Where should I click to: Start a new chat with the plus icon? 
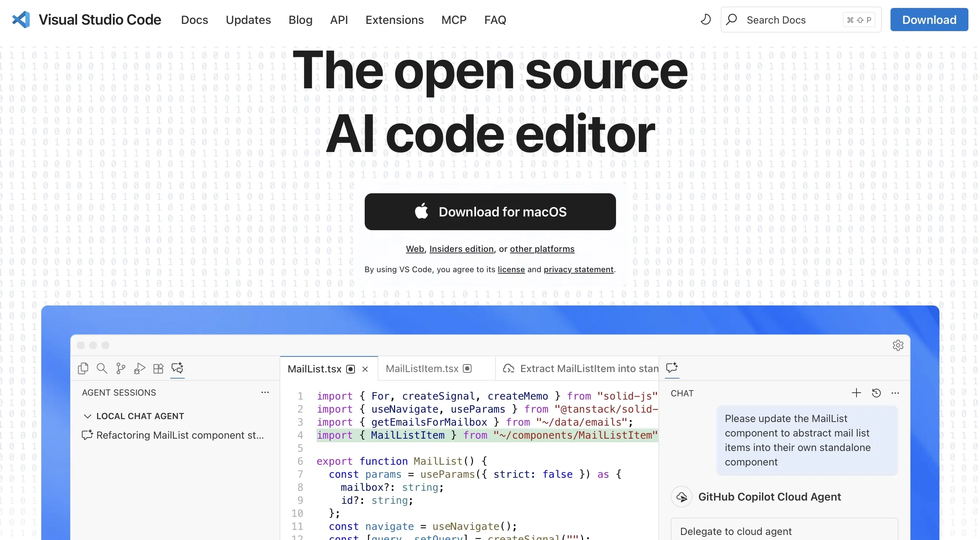pos(857,392)
